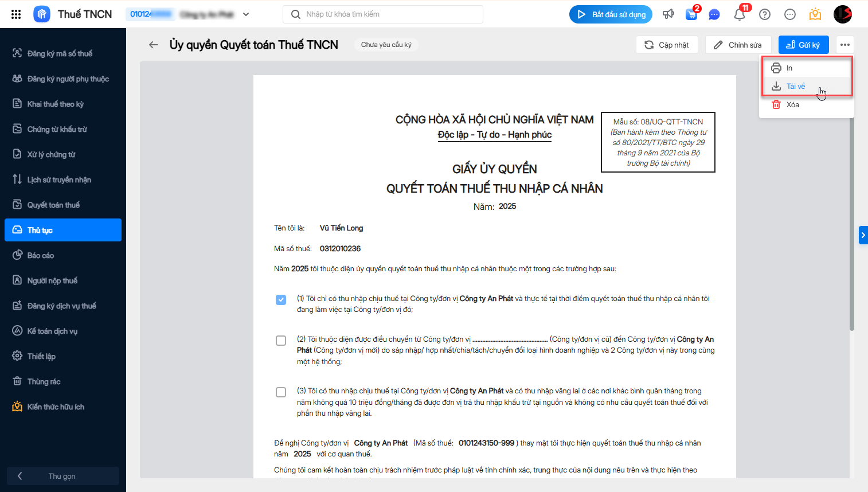Open Lịch sử truyền nhận in sidebar

pyautogui.click(x=63, y=179)
